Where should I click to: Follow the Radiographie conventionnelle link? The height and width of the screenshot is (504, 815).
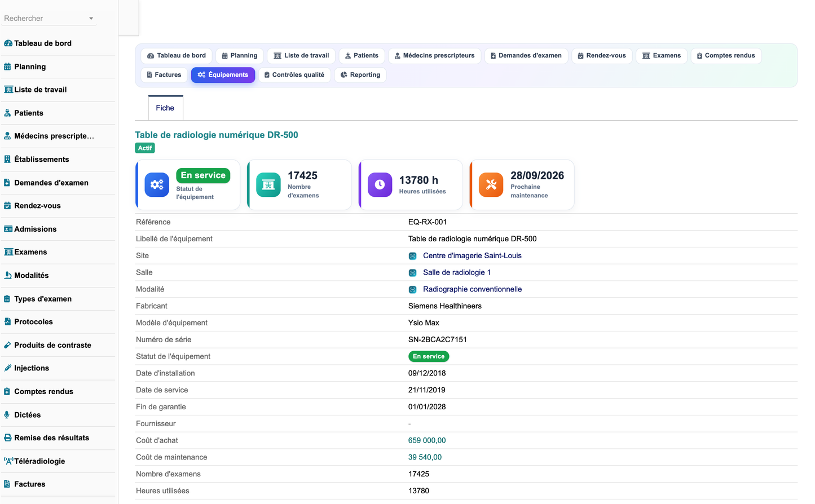pos(472,290)
